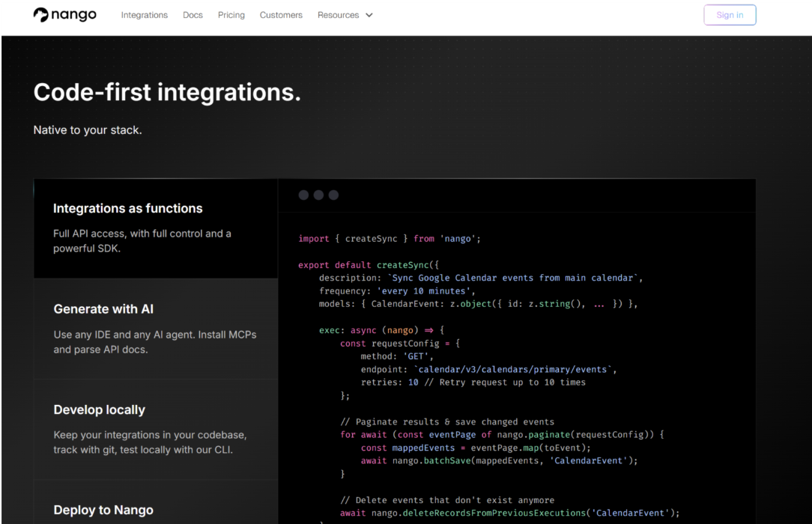Click the calendar/v3 endpoint string in code
This screenshot has width=812, height=524.
coord(515,370)
